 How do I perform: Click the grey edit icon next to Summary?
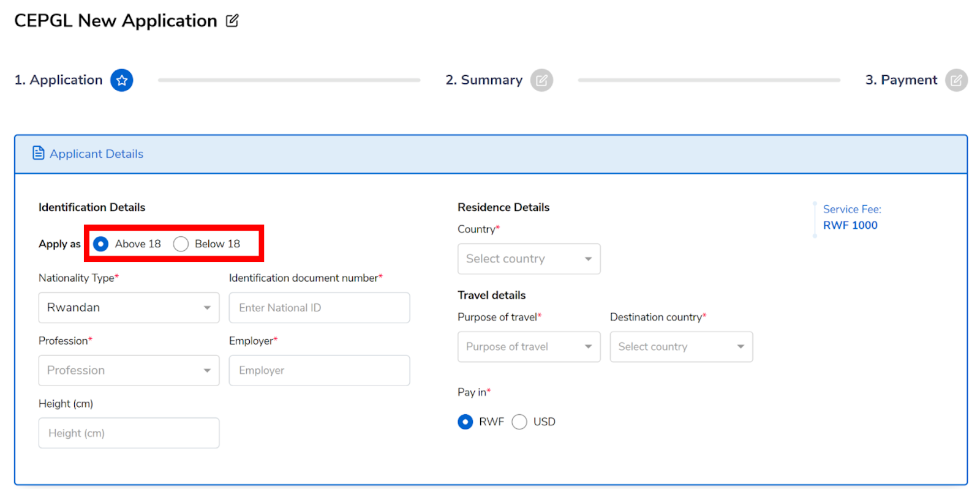click(541, 80)
